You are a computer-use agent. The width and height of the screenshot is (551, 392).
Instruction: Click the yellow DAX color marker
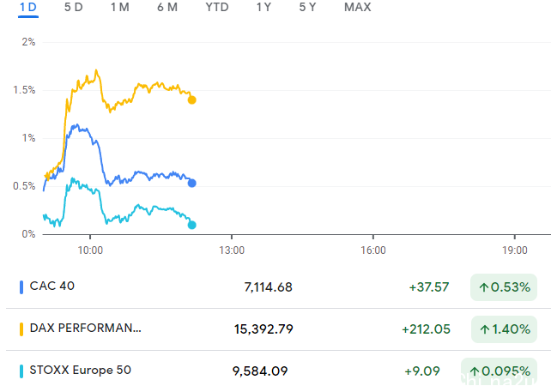(x=21, y=329)
